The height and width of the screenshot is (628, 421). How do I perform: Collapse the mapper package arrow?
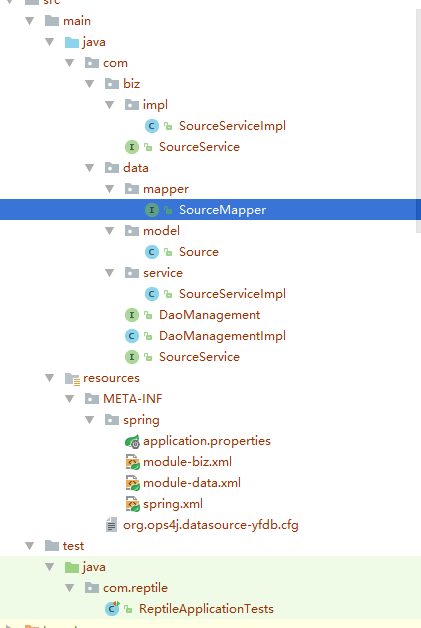click(110, 189)
